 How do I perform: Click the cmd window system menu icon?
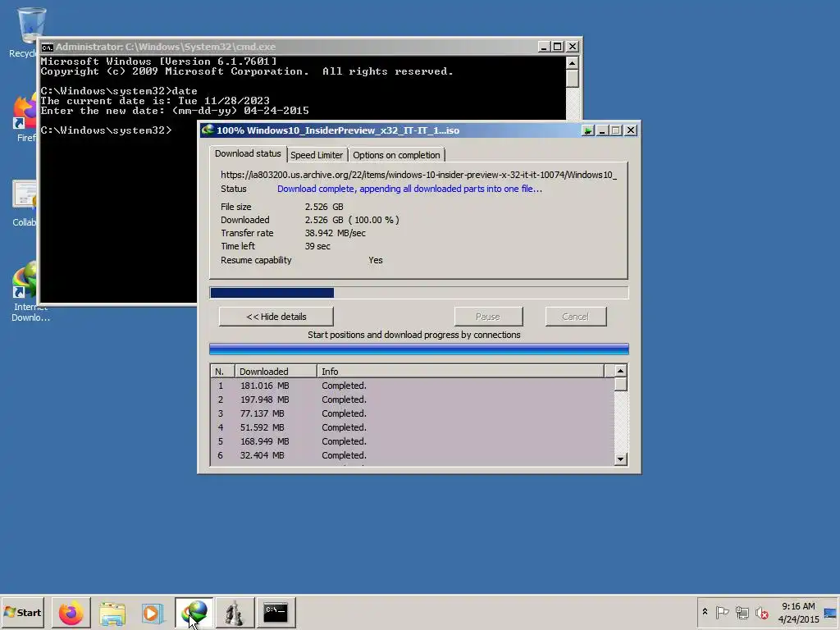click(x=47, y=47)
